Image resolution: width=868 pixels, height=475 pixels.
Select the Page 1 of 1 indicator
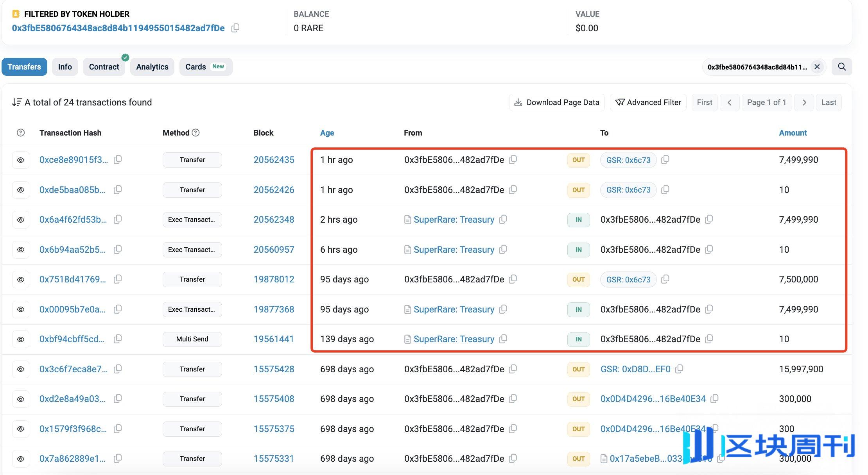pyautogui.click(x=767, y=102)
